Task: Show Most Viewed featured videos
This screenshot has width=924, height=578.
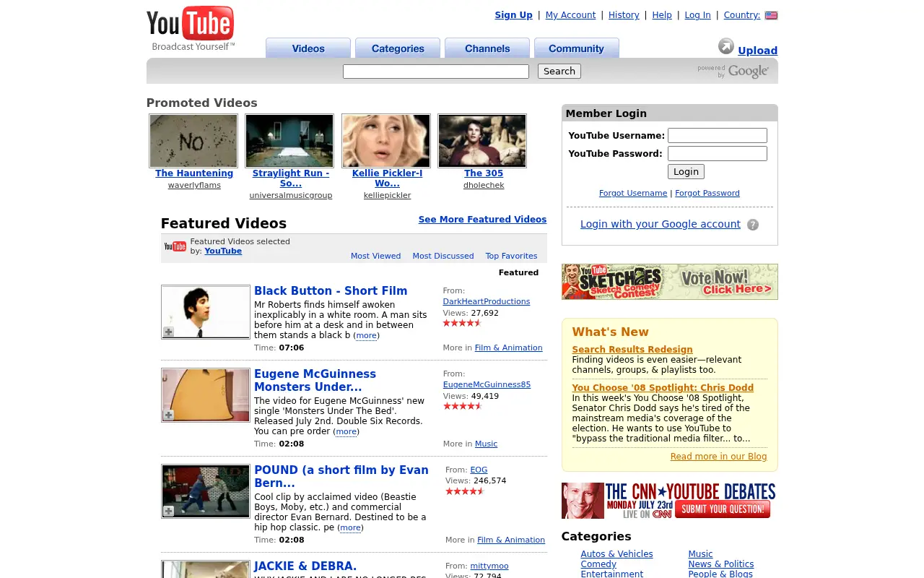Action: pyautogui.click(x=375, y=256)
